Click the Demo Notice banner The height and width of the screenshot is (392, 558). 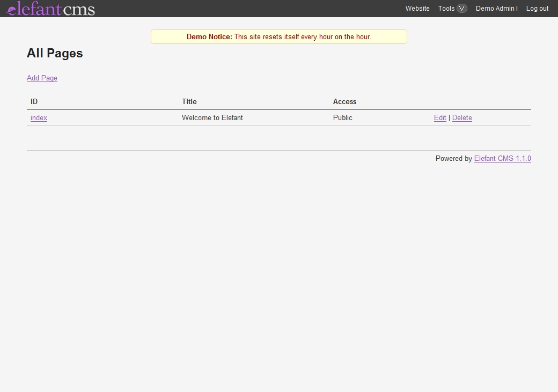tap(278, 36)
